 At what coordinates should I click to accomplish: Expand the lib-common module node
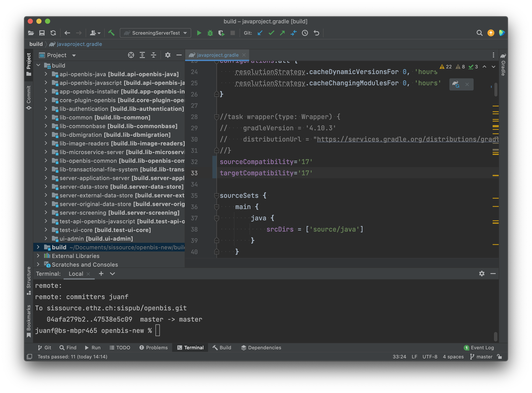click(x=46, y=117)
